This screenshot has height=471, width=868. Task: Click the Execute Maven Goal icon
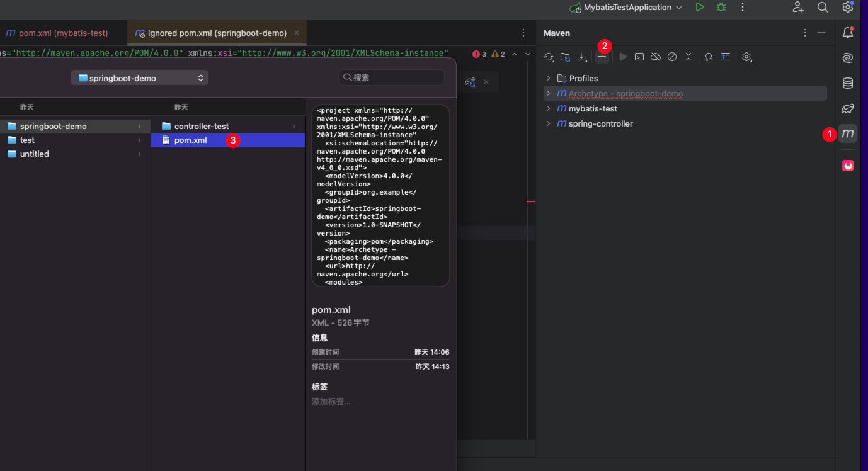coord(639,57)
